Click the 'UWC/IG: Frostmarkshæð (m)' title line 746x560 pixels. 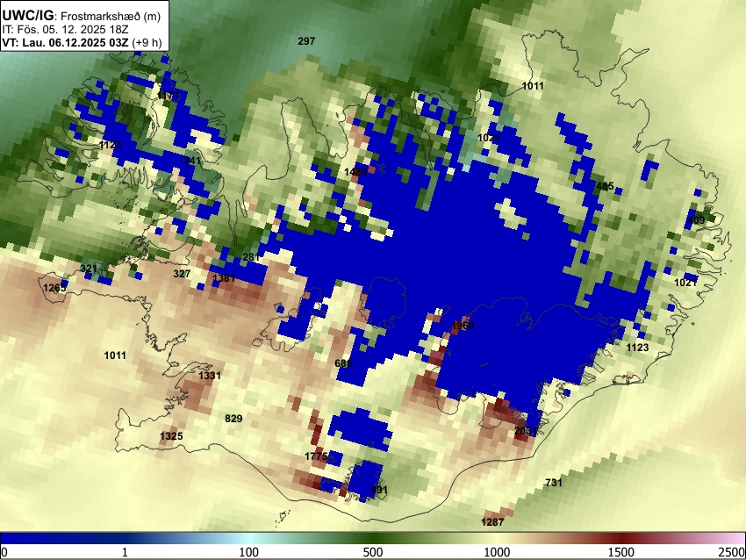82,16
